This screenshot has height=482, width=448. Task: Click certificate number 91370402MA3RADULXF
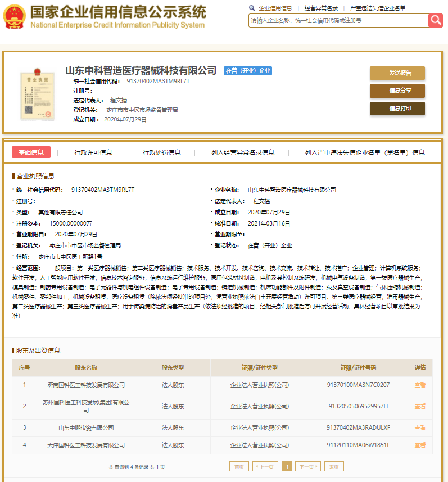click(358, 427)
